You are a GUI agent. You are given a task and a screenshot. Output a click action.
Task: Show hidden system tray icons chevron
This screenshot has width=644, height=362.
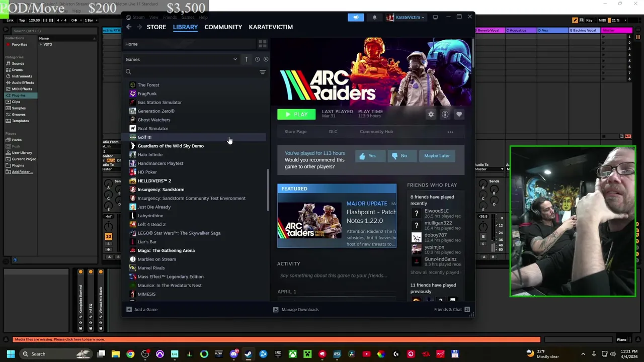click(583, 354)
